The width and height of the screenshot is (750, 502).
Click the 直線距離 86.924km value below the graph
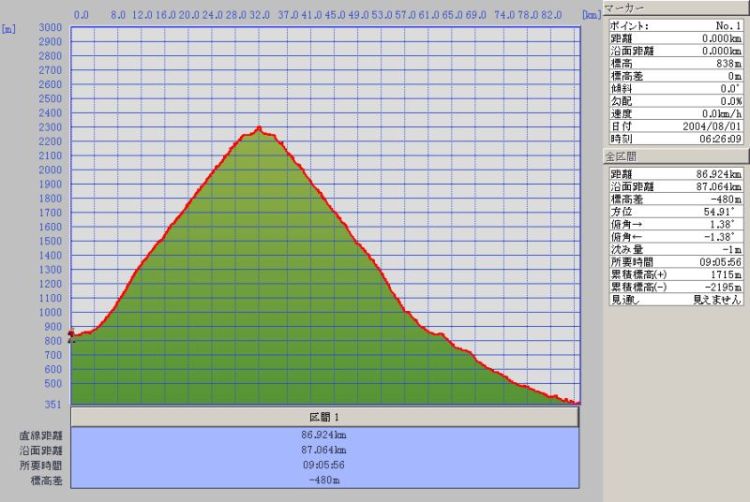[x=324, y=436]
